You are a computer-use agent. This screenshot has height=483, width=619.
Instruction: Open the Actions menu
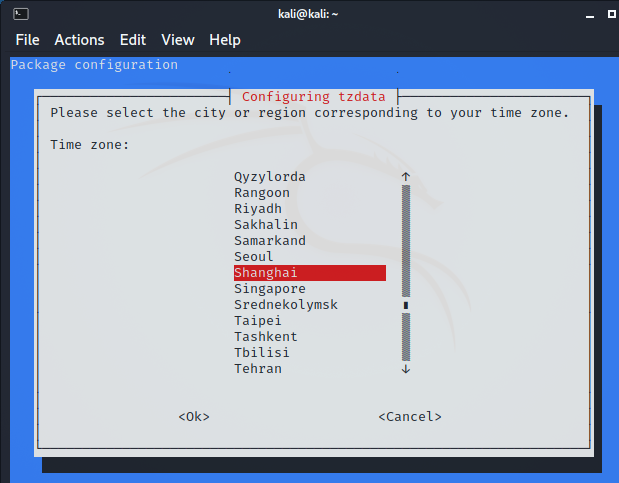tap(79, 40)
